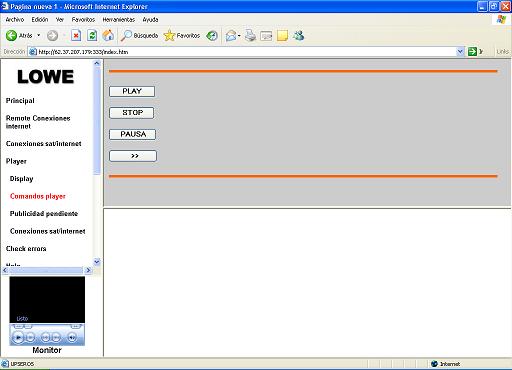Click the Refresh page icon
Screen dimensions: 512x370
[x=92, y=35]
